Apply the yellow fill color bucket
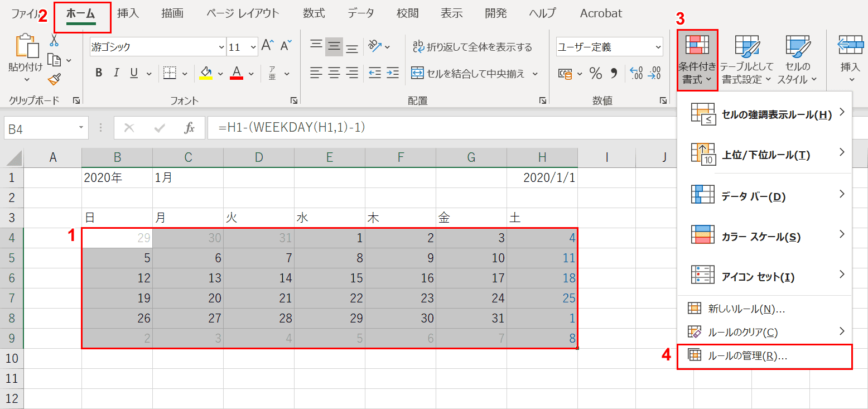The height and width of the screenshot is (409, 868). pyautogui.click(x=206, y=73)
